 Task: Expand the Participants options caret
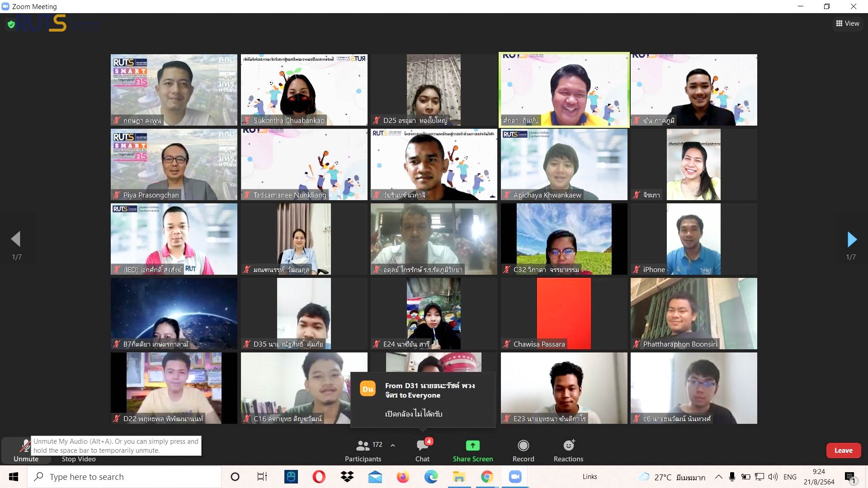tap(393, 446)
